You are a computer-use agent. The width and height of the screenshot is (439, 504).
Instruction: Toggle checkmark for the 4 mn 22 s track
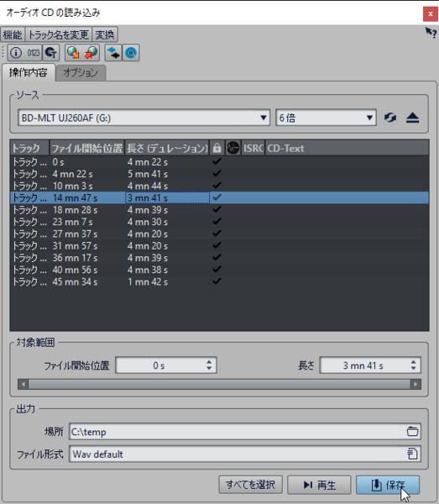coord(217,161)
